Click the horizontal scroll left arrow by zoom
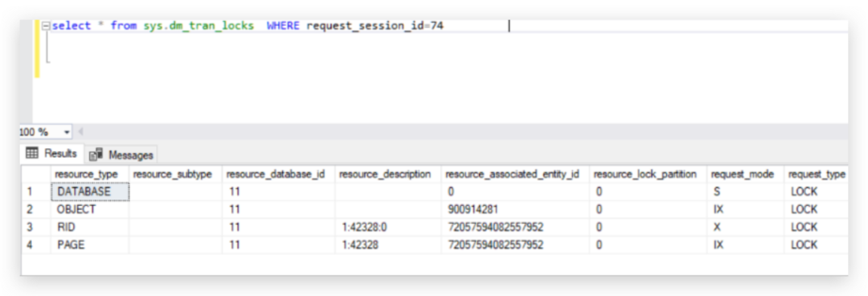Viewport: 868px width, 296px height. point(80,132)
